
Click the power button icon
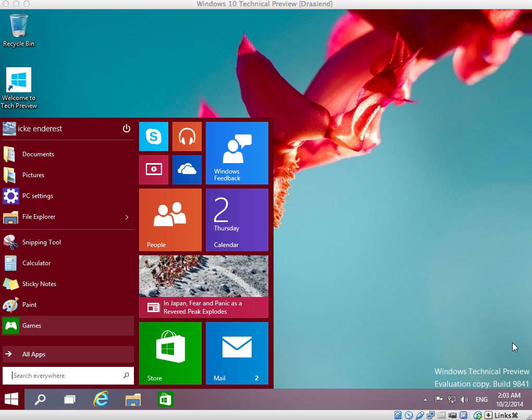pos(126,129)
